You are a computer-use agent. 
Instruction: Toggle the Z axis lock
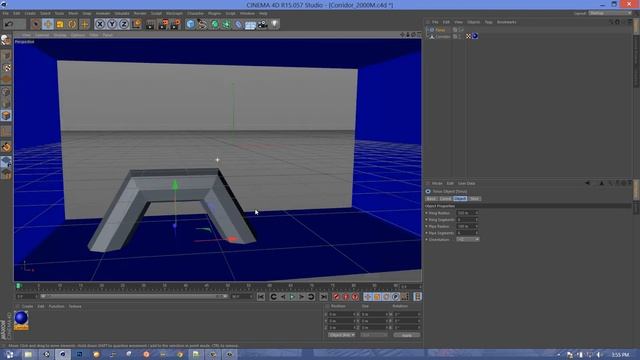click(124, 24)
